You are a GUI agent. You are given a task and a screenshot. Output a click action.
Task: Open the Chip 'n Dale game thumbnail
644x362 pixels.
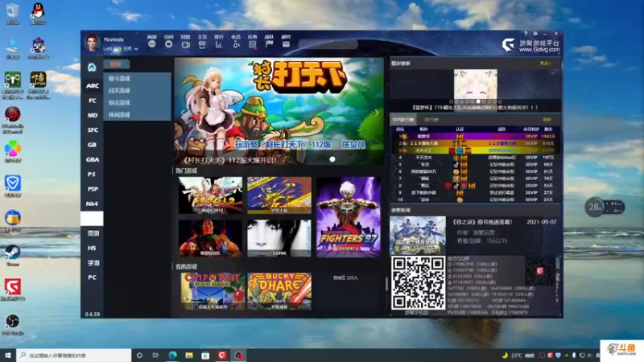pos(213,291)
